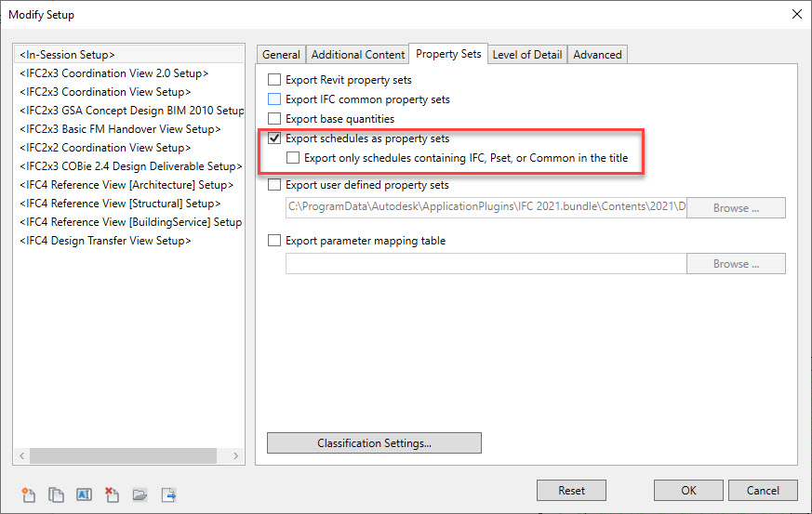Image resolution: width=812 pixels, height=514 pixels.
Task: Toggle Export IFC common property sets
Action: click(274, 99)
